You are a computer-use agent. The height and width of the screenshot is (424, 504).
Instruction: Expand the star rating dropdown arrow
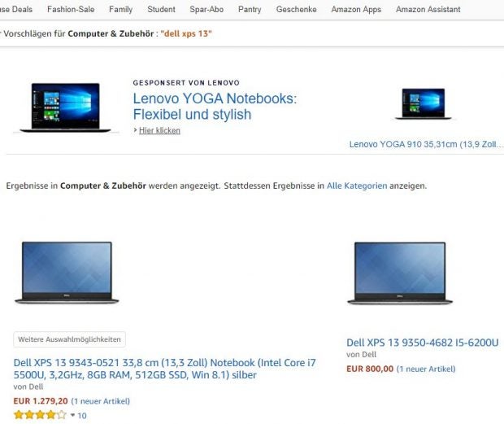(73, 415)
